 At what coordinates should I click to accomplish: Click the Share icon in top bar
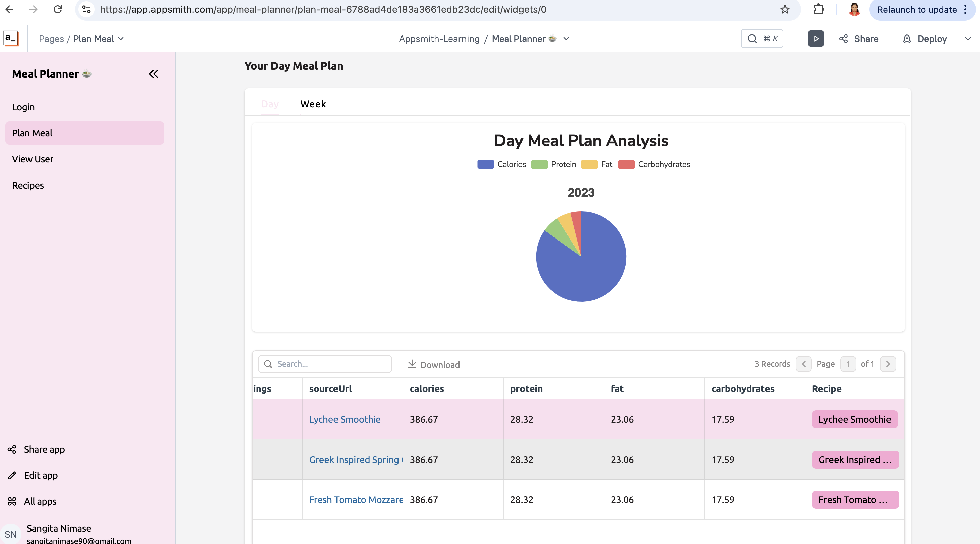843,39
